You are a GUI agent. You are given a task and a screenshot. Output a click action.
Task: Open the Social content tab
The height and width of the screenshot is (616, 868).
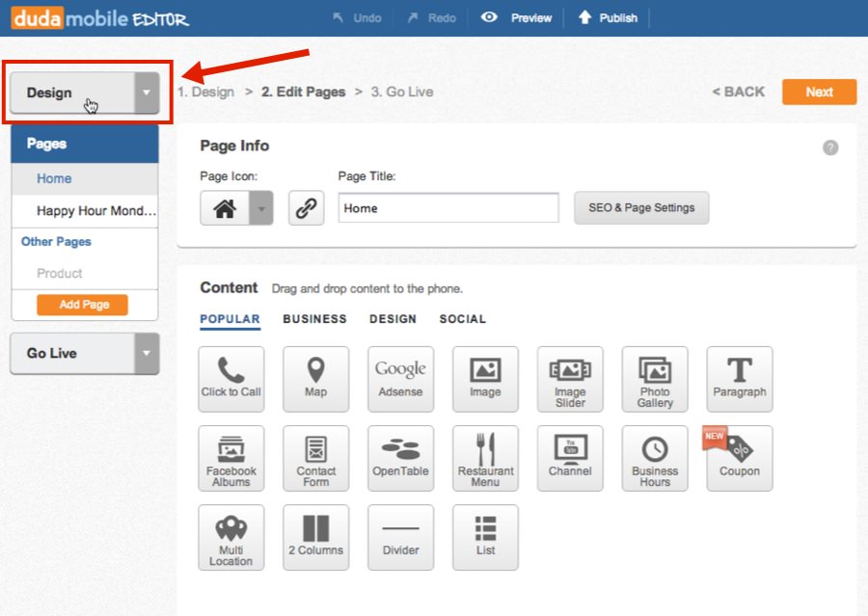coord(463,319)
